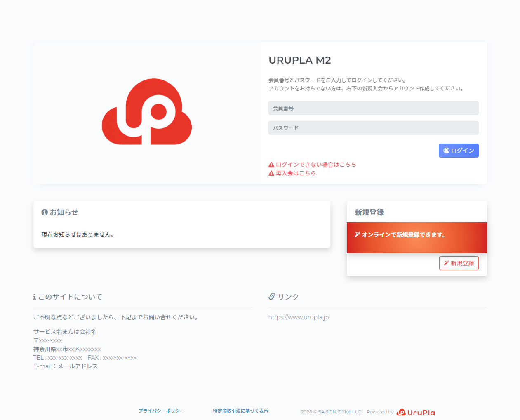520x420 pixels.
Task: Click warning icon beside ログインできない場合はこちら
Action: tap(271, 165)
